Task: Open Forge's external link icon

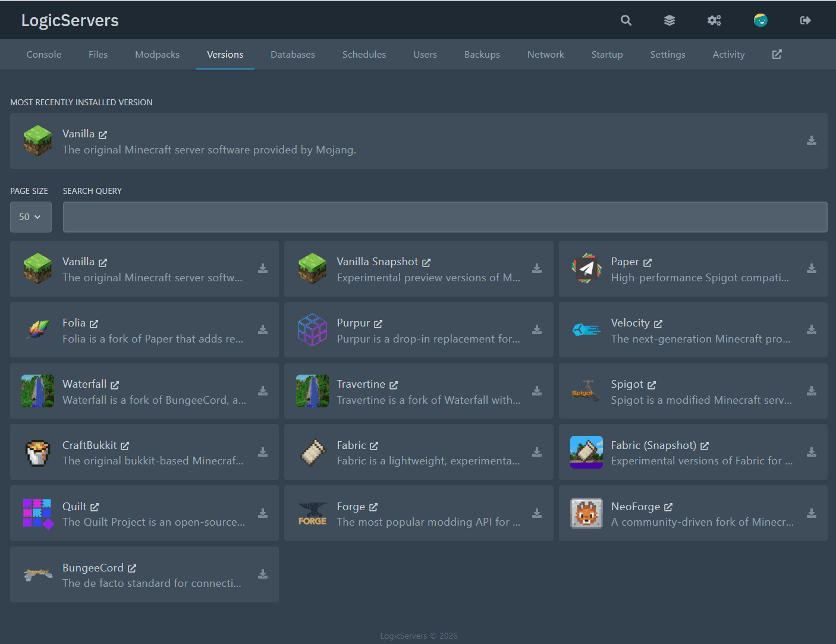Action: 373,507
